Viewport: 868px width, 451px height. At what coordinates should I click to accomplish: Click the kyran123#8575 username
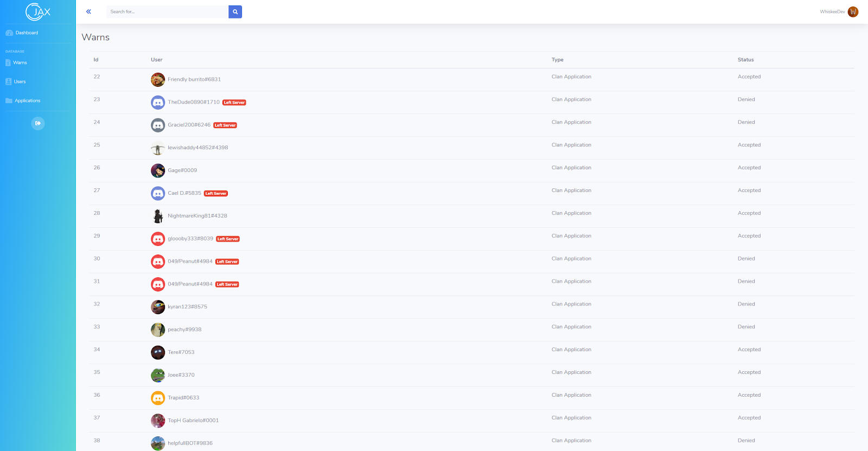pyautogui.click(x=187, y=307)
